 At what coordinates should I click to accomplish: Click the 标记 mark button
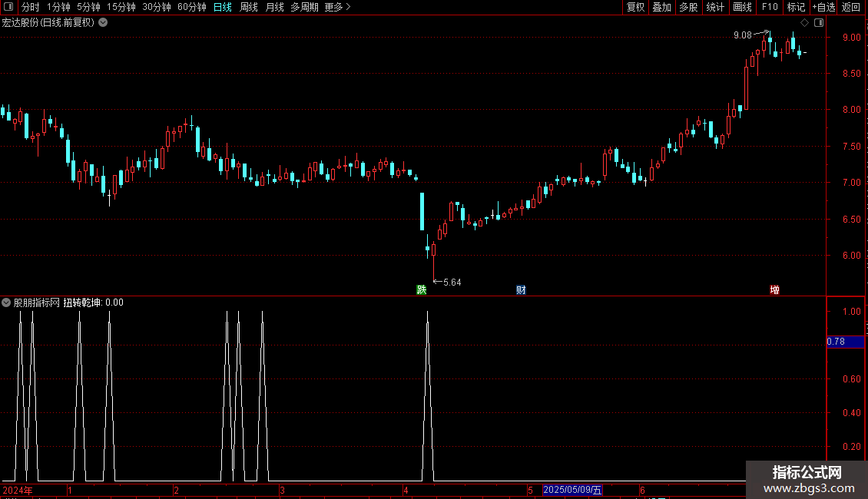[796, 7]
